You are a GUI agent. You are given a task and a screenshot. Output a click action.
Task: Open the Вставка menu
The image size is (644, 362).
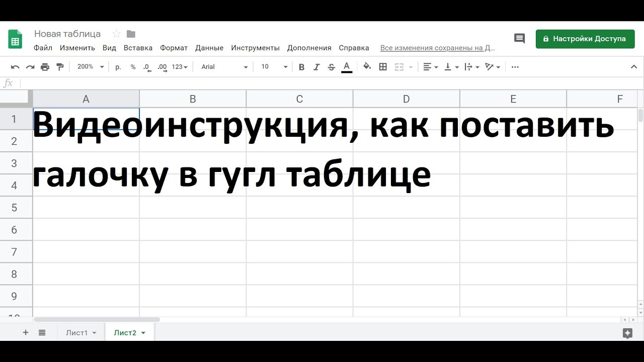click(x=138, y=48)
